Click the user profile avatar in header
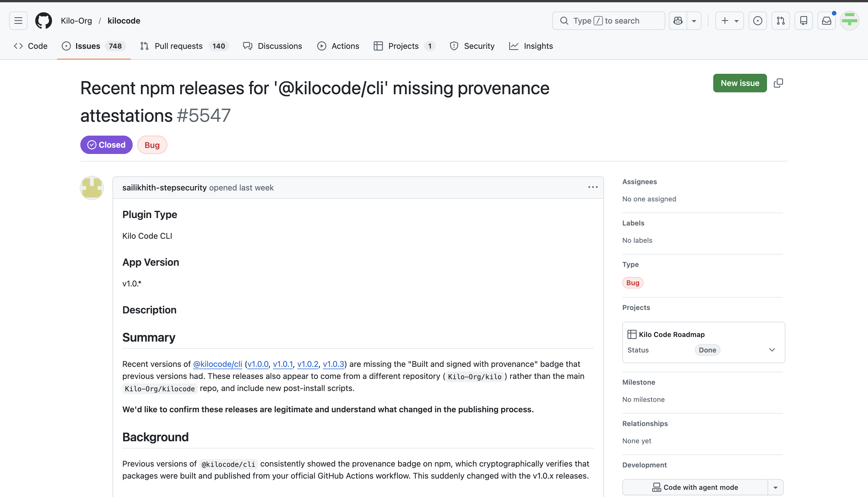Viewport: 868px width, 497px height. click(849, 21)
